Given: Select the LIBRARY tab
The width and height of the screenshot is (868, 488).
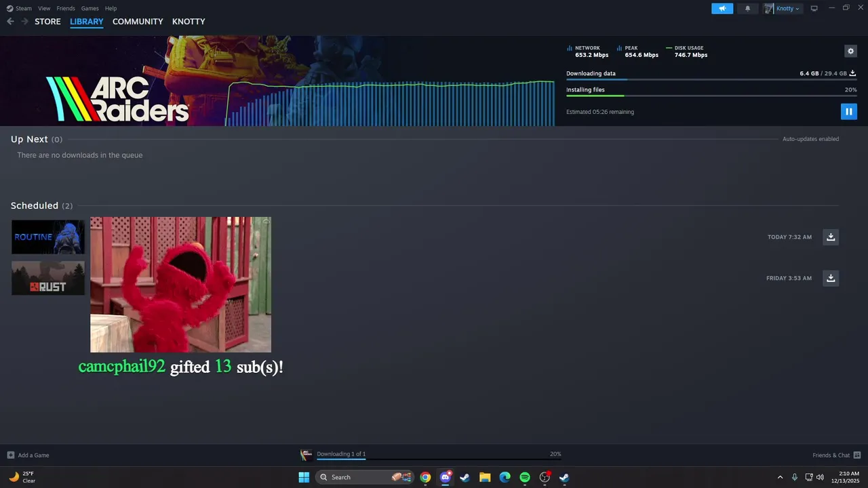Looking at the screenshot, I should [87, 22].
